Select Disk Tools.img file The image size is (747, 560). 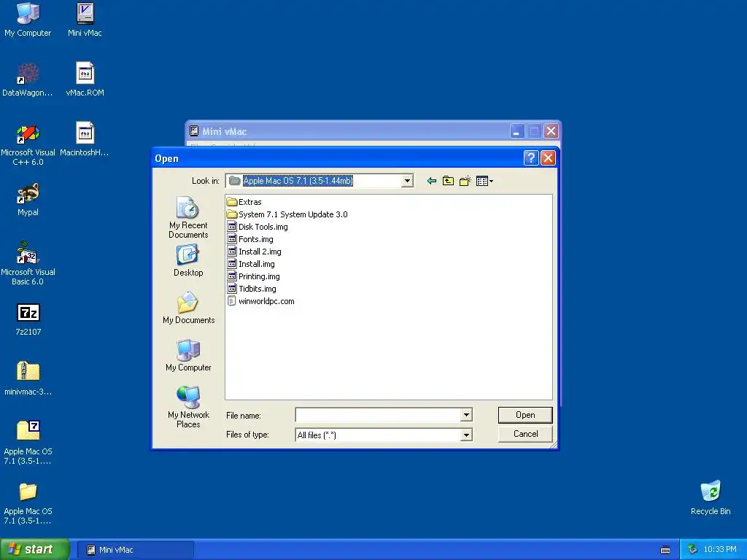(x=258, y=227)
